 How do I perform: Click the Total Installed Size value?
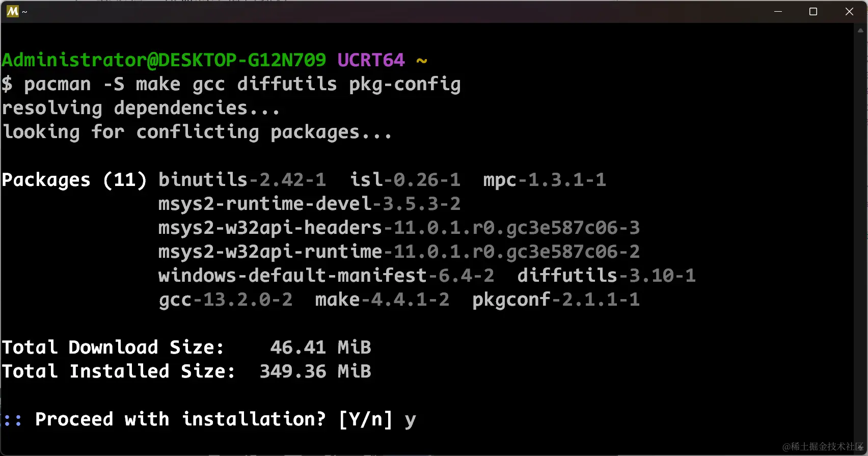click(x=315, y=371)
